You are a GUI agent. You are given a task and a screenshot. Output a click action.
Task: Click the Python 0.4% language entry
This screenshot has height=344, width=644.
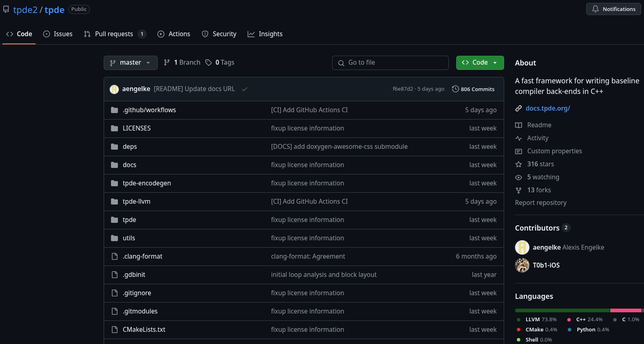tap(589, 330)
